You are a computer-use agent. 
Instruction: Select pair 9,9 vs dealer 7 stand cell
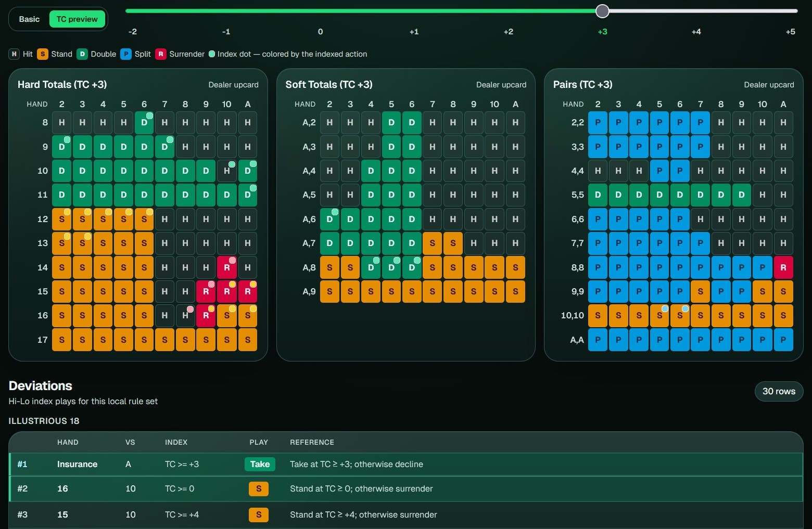(701, 291)
